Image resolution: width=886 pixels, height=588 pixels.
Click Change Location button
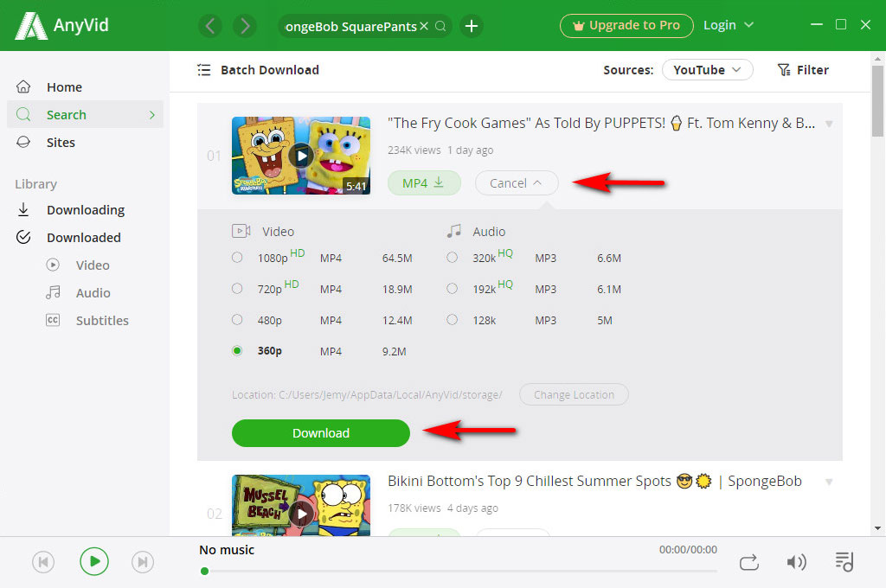point(574,395)
